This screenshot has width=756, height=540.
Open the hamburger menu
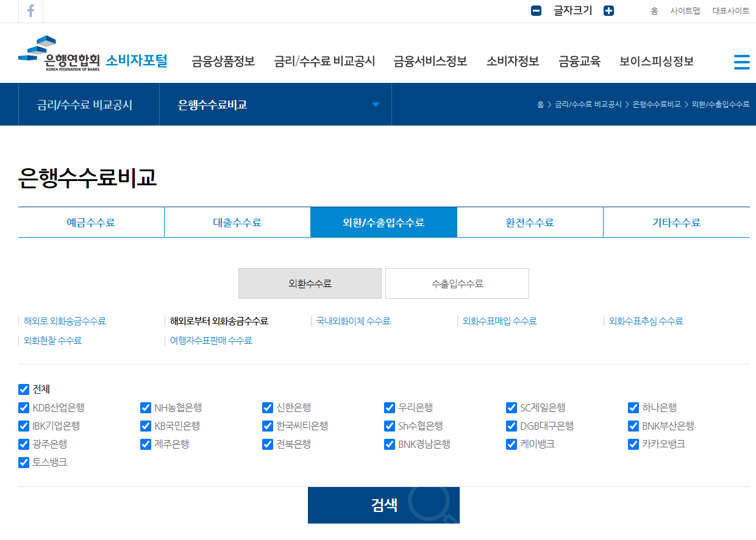point(742,62)
